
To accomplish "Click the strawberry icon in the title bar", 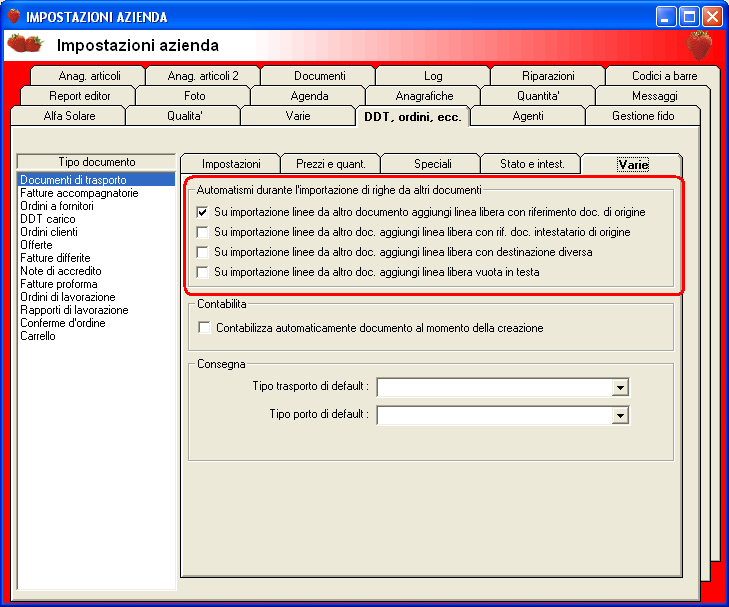I will 14,16.
